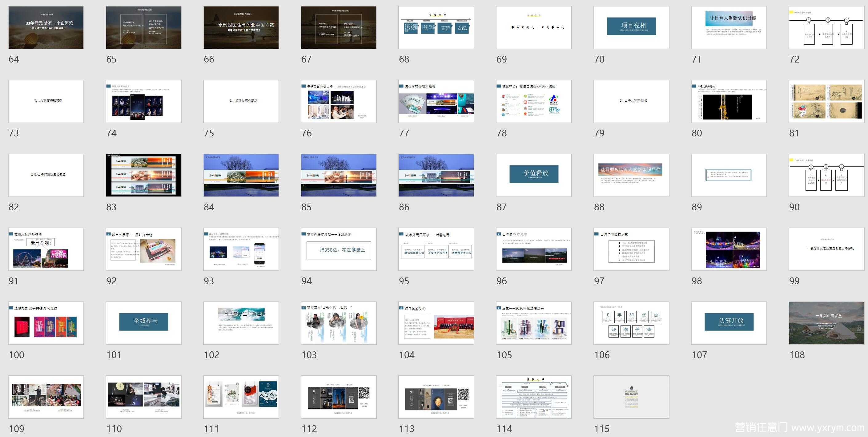
Task: Select slide 91 thumbnail 城市地标户外联动
Action: pos(46,249)
